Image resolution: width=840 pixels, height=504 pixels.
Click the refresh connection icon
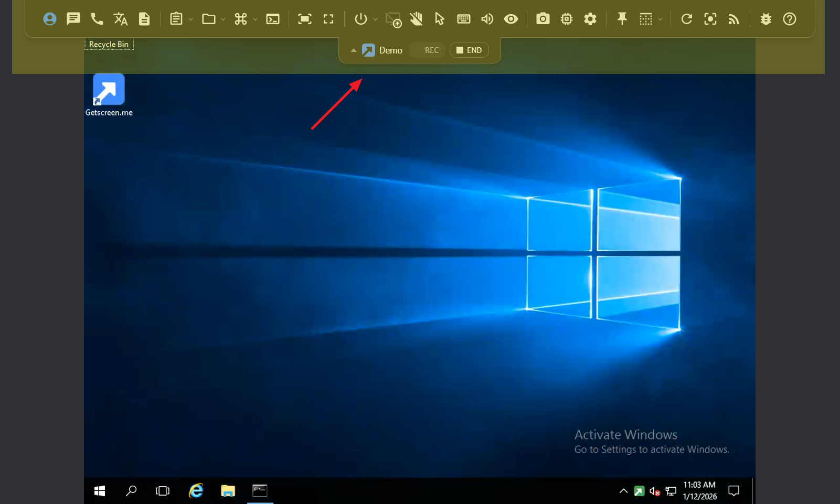coord(686,19)
